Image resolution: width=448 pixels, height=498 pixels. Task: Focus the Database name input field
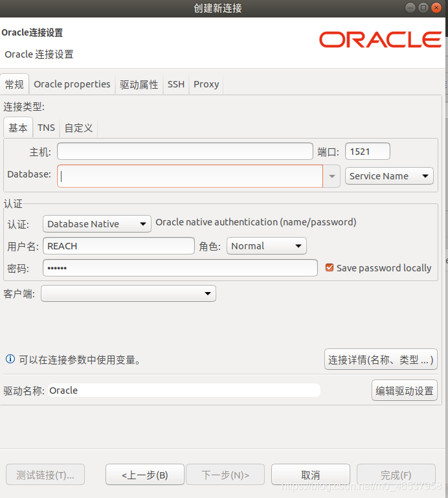190,176
